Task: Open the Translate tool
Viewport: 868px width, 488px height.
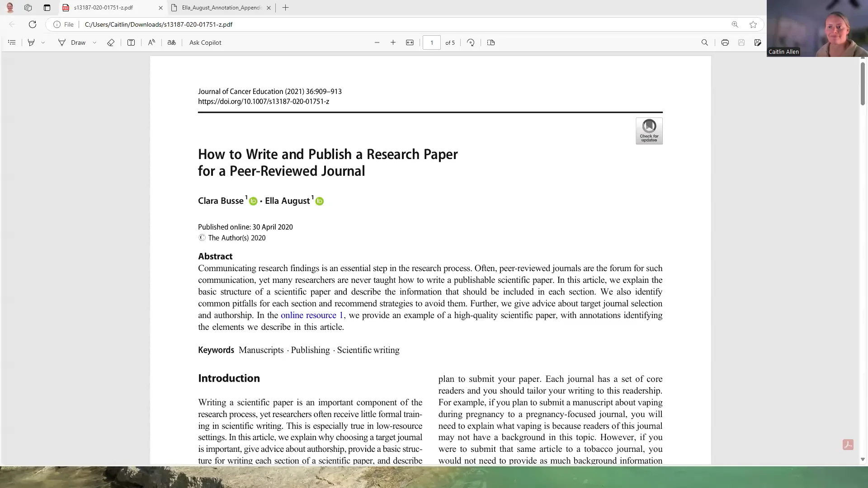Action: coord(172,42)
